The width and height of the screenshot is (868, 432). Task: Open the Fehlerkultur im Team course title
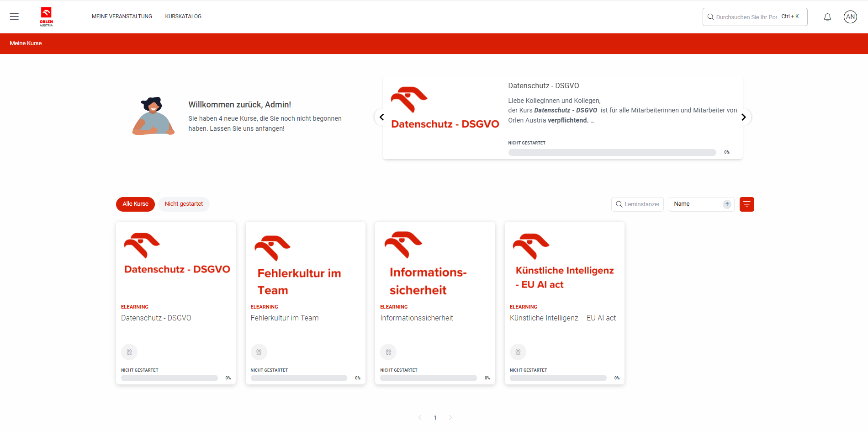tap(285, 318)
